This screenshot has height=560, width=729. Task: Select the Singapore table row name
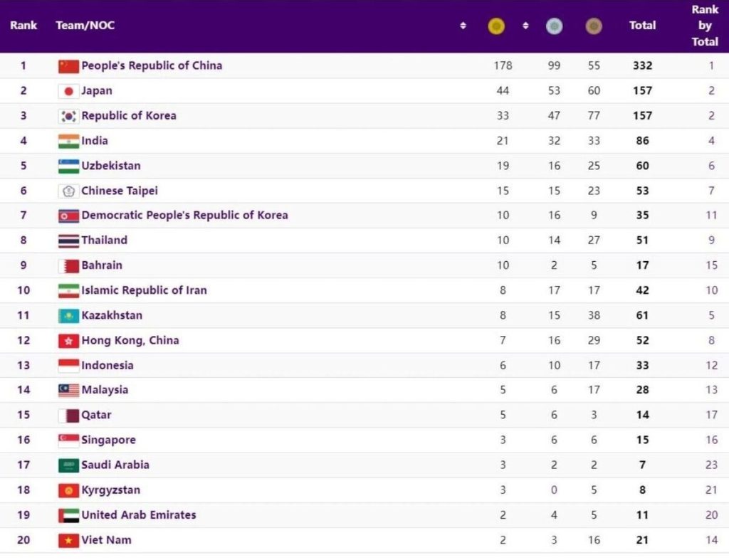pyautogui.click(x=108, y=440)
